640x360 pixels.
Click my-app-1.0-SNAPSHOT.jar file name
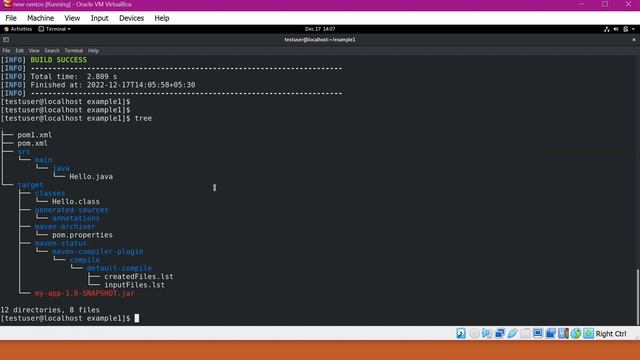(84, 293)
